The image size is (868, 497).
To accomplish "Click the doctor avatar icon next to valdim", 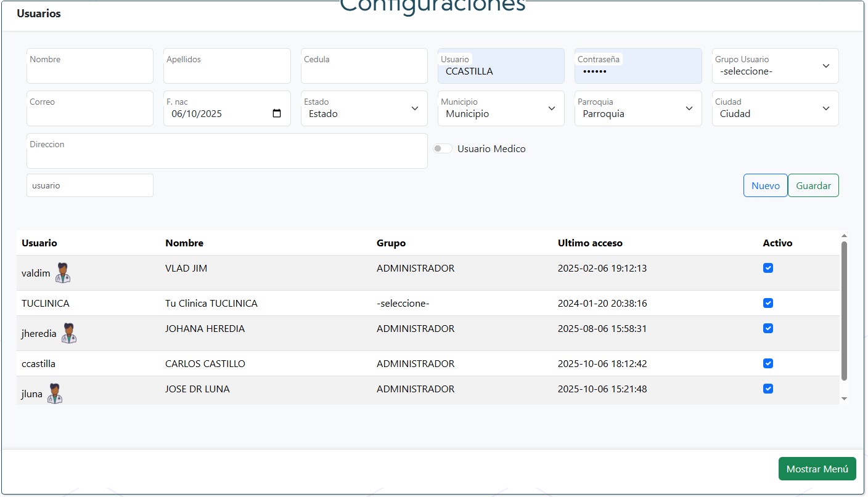I will 63,273.
